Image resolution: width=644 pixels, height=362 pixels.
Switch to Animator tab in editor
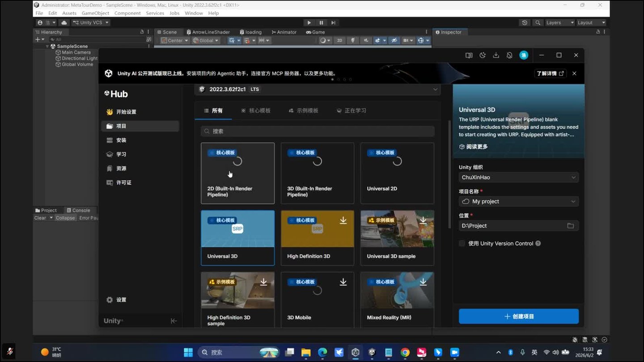[x=284, y=32]
